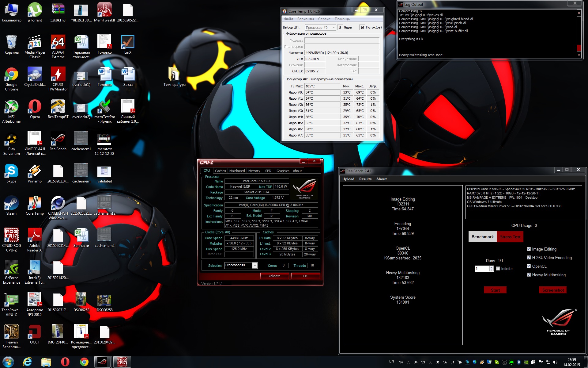Open the MSI Afterburner desktop shortcut
588x368 pixels.
point(11,107)
